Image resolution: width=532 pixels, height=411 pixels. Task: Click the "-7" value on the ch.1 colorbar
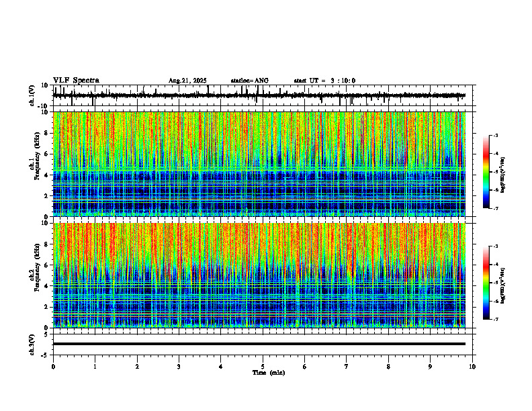click(496, 208)
